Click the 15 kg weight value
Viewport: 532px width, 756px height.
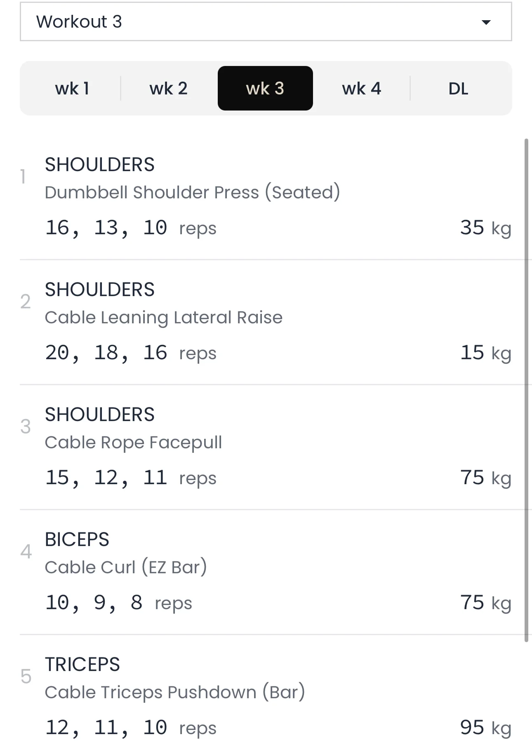[485, 353]
